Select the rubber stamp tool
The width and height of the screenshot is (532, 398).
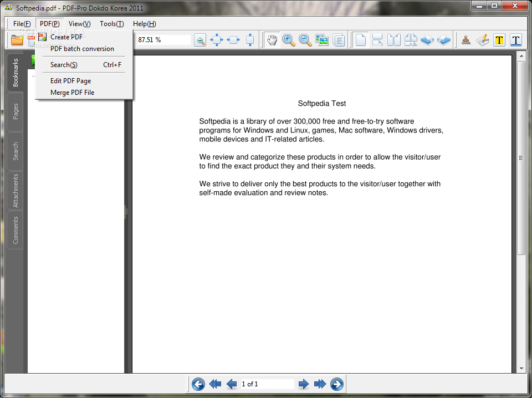[x=466, y=40]
